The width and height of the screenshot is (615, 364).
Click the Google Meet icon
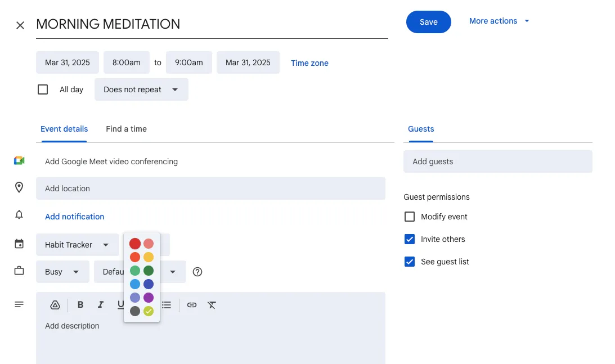click(x=19, y=160)
